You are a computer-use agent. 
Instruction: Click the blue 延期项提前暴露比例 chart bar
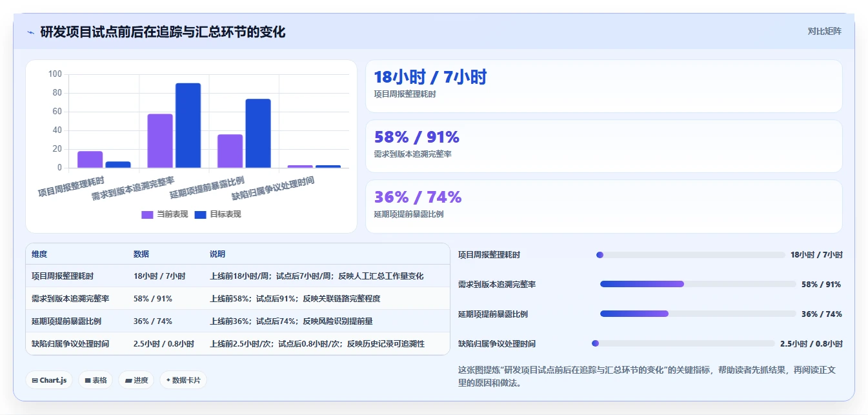point(258,133)
